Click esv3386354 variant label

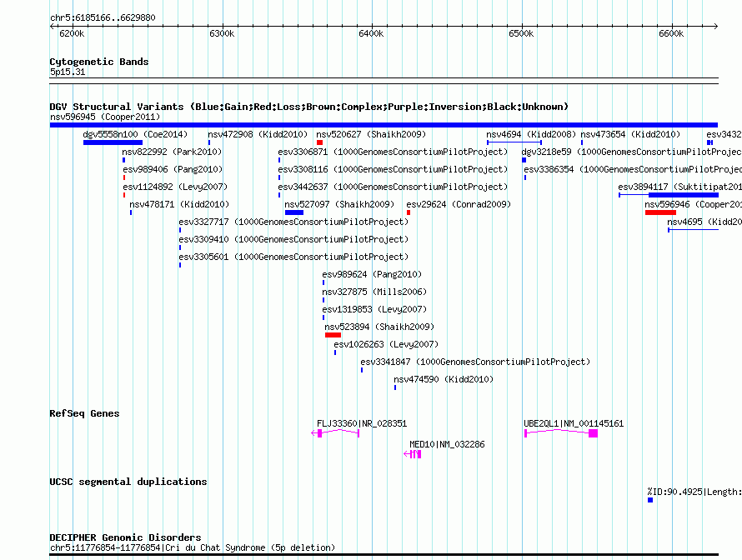[x=633, y=169]
